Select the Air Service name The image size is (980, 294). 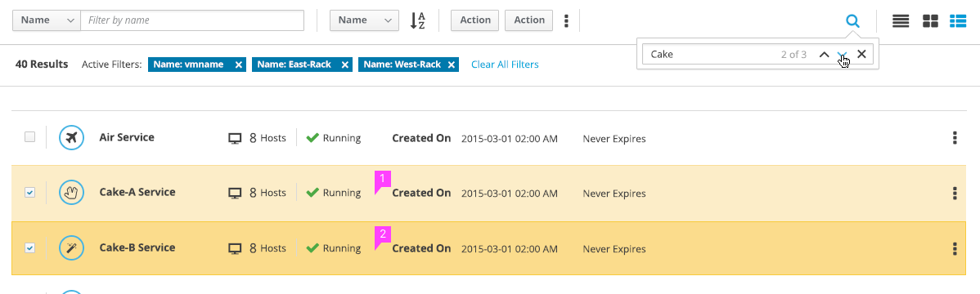[127, 137]
